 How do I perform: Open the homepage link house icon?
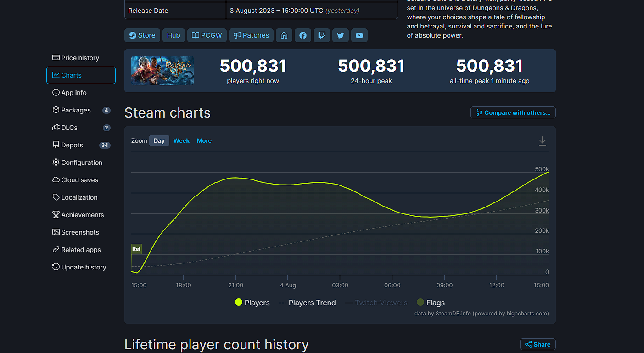click(284, 35)
